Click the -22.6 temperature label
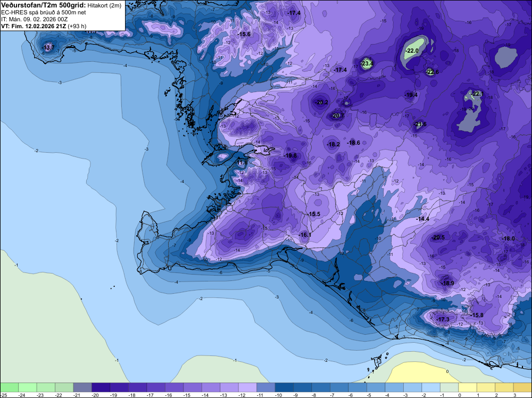532x398 pixels. [x=432, y=72]
